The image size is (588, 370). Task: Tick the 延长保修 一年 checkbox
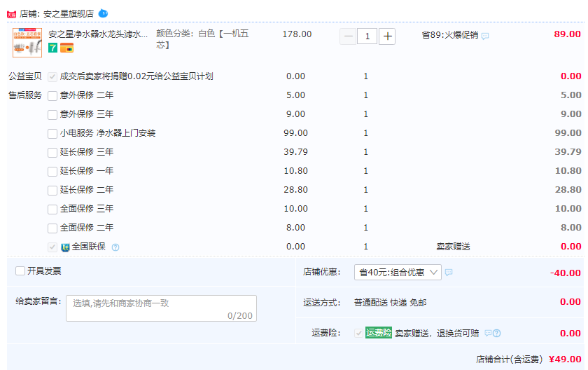pos(52,172)
